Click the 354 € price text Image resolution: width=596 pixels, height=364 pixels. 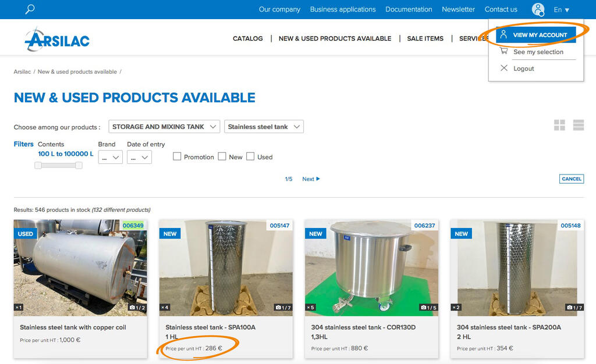pos(505,348)
